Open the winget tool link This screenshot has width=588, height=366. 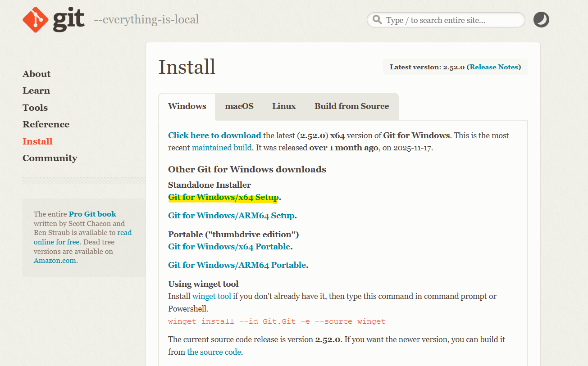pyautogui.click(x=211, y=296)
